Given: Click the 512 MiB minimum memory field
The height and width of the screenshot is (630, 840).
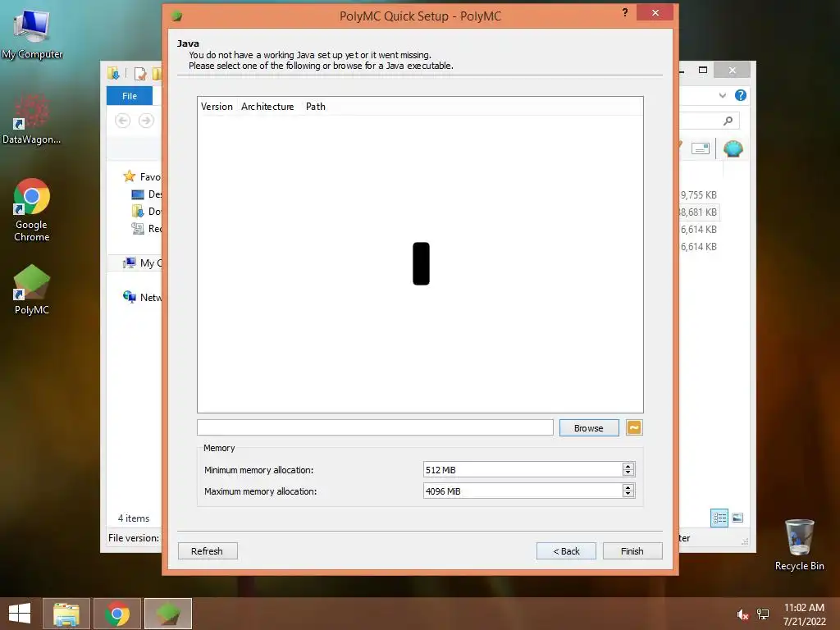Looking at the screenshot, I should click(523, 470).
